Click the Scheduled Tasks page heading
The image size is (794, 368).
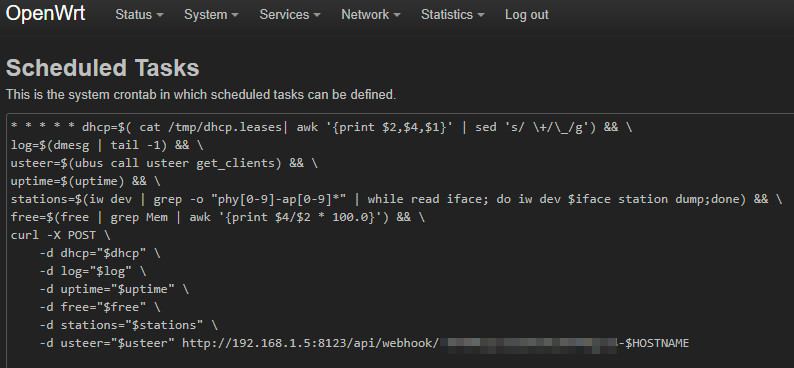pyautogui.click(x=103, y=68)
